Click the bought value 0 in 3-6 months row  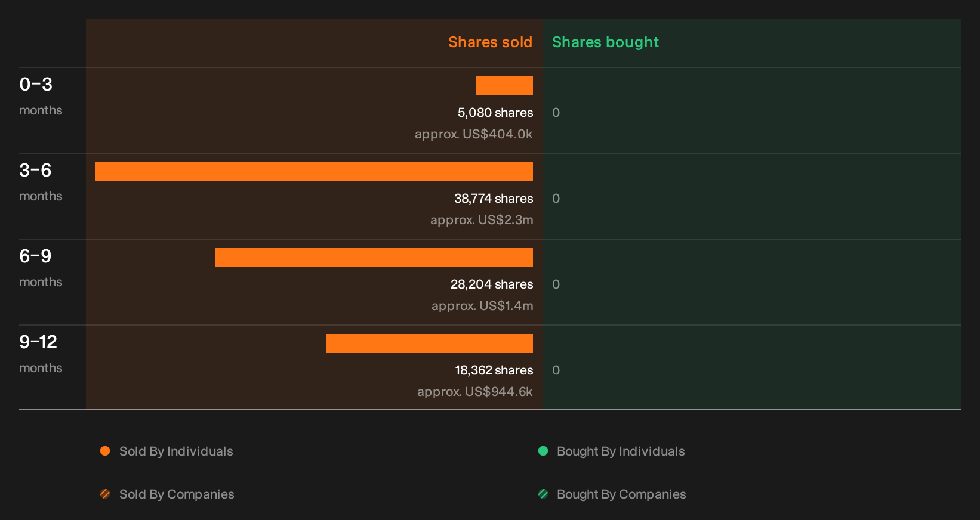(x=556, y=199)
